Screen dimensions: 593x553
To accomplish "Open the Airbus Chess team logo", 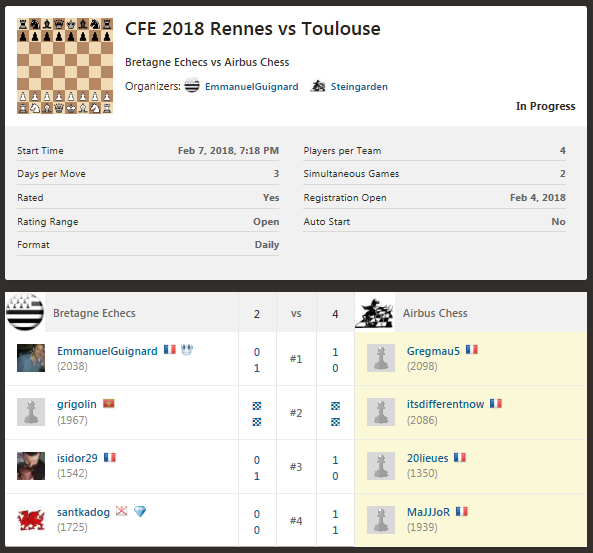I will (375, 312).
